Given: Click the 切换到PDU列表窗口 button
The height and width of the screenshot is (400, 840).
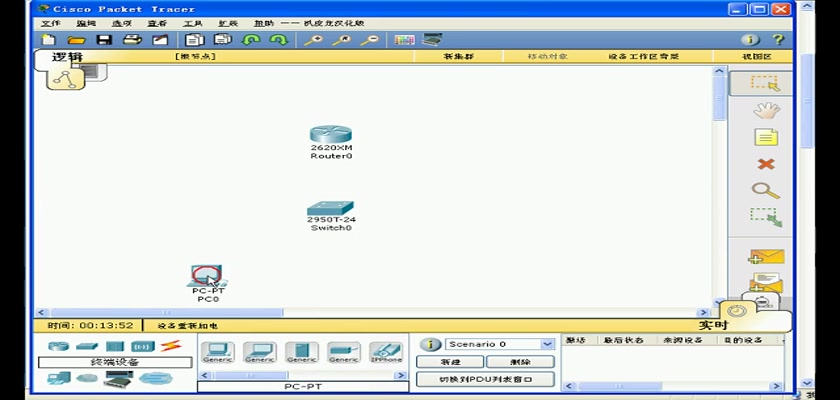Looking at the screenshot, I should 484,379.
